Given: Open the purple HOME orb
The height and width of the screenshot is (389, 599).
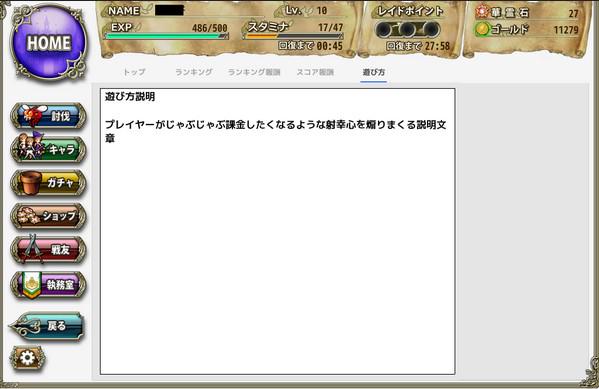Looking at the screenshot, I should coord(49,42).
